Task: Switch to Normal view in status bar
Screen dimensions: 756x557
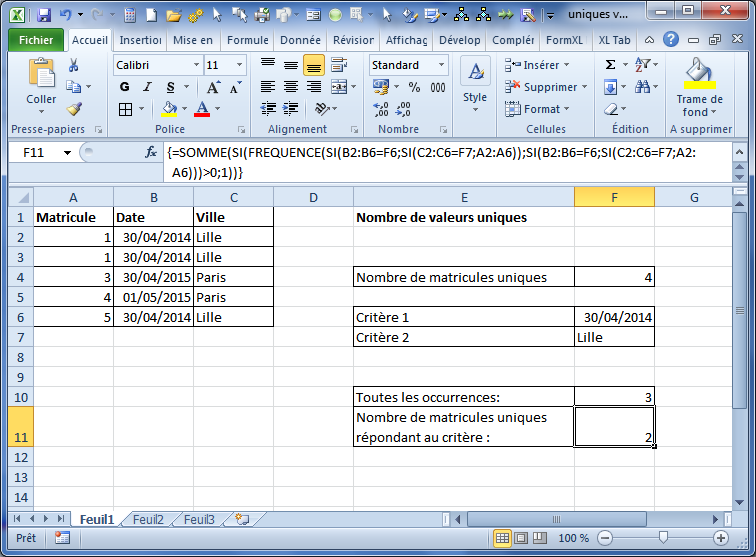Action: tap(502, 538)
